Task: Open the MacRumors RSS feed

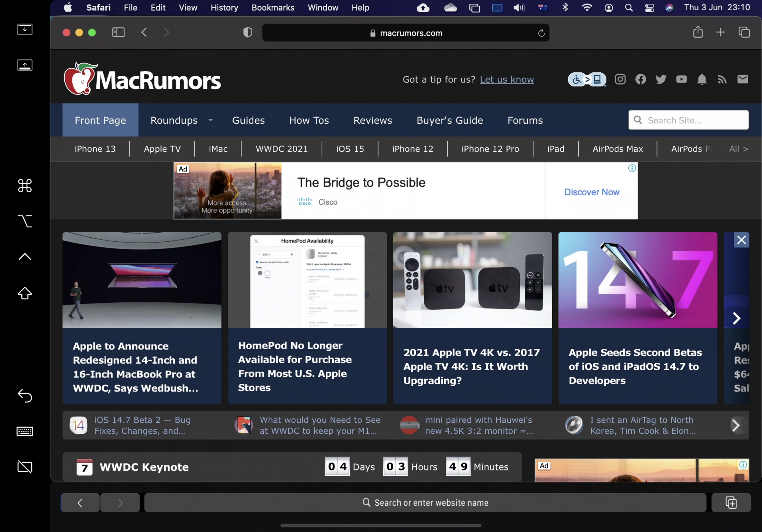Action: (x=722, y=79)
